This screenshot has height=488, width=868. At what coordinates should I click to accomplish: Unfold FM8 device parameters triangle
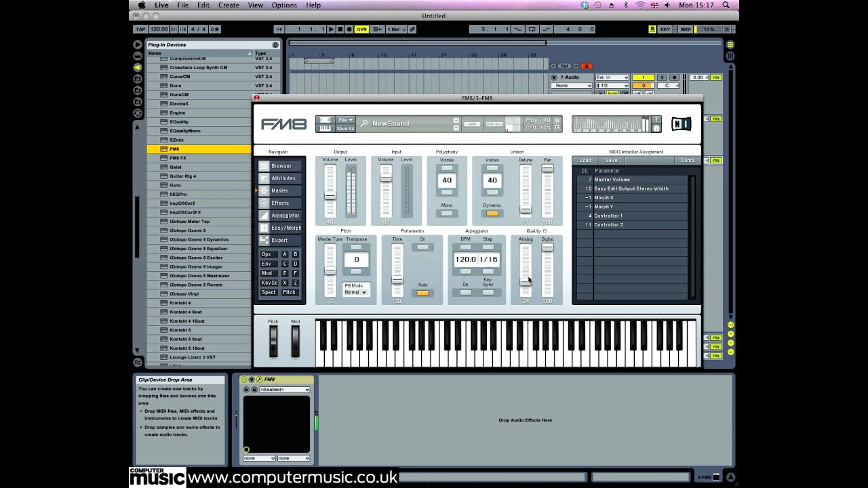[252, 380]
